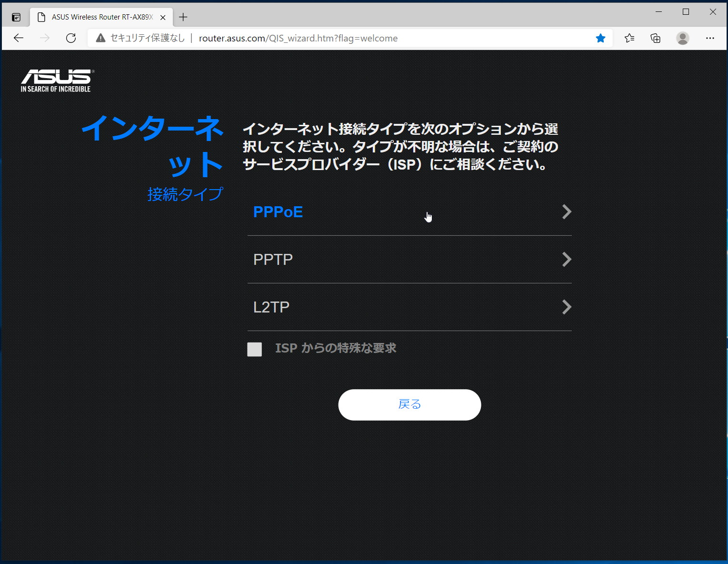Image resolution: width=728 pixels, height=564 pixels.
Task: Close the browser window
Action: [x=713, y=12]
